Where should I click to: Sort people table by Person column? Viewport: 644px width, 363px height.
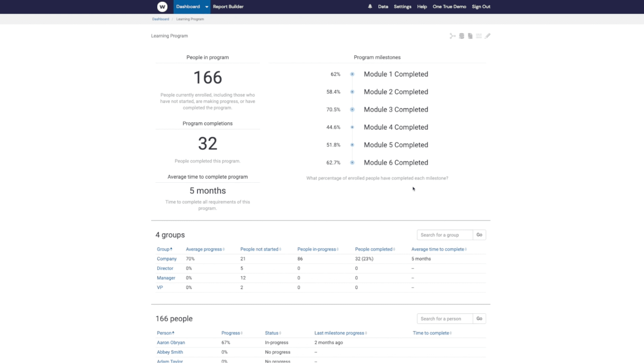click(166, 333)
